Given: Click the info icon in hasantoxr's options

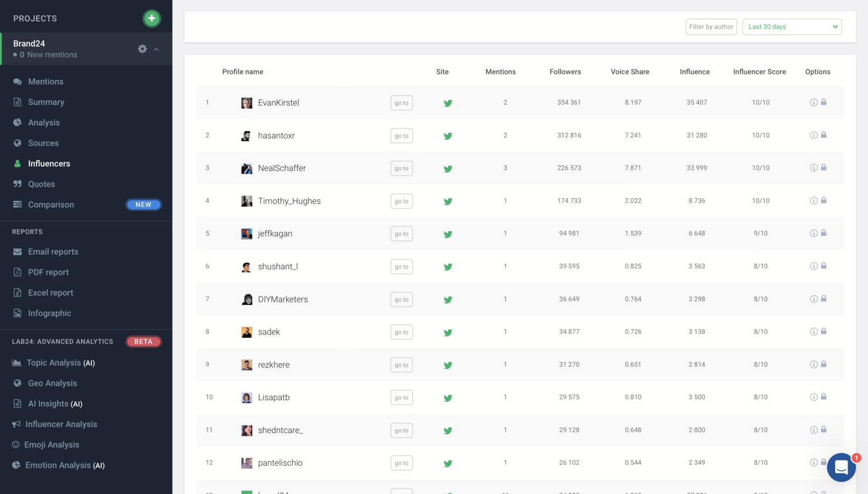Looking at the screenshot, I should pos(813,134).
